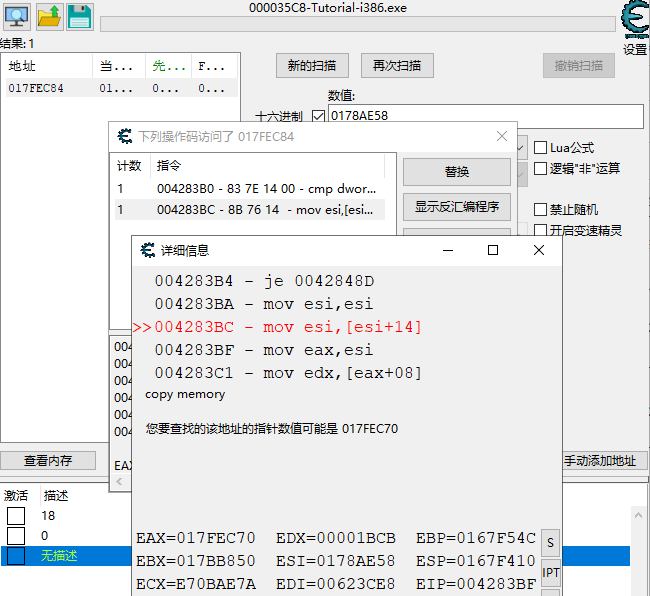Toggle the 逻辑"非"运算 checkbox
650x596 pixels.
pos(540,168)
